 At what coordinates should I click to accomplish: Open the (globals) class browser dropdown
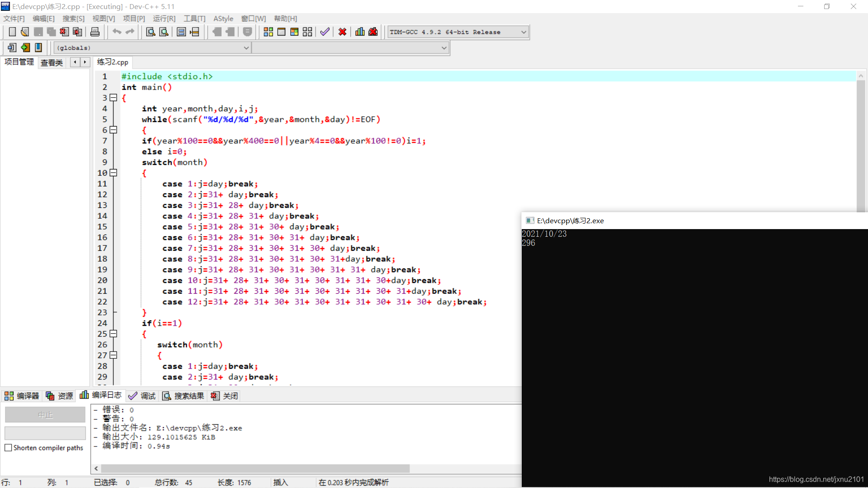point(152,48)
